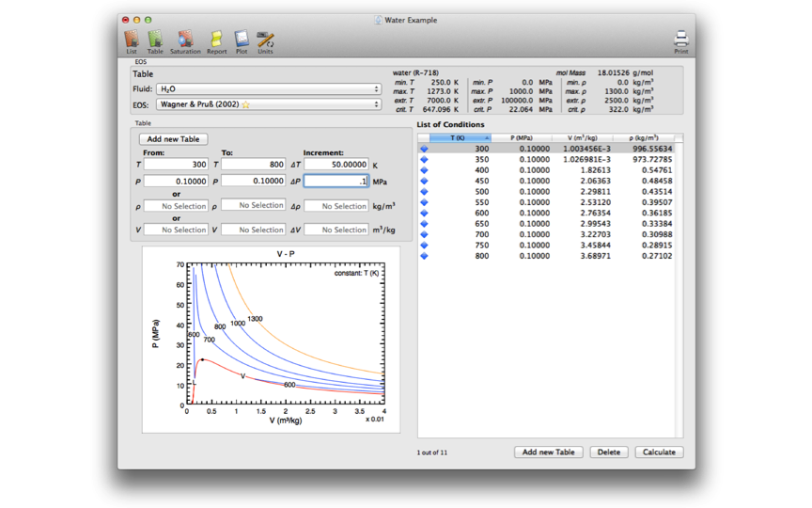
Task: Click the blue diamond for 800 K row
Action: pos(424,256)
